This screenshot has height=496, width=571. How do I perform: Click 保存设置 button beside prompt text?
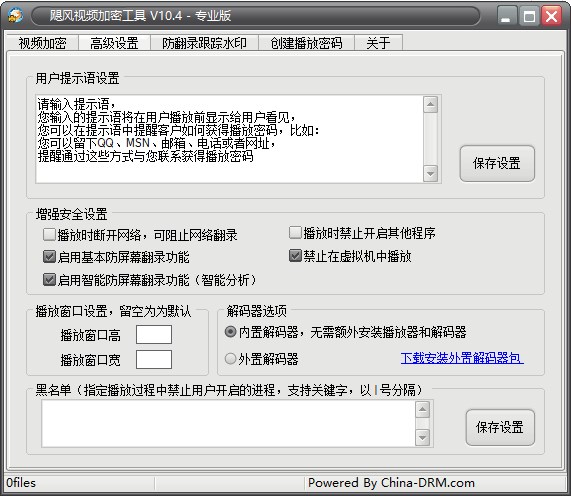pyautogui.click(x=497, y=164)
